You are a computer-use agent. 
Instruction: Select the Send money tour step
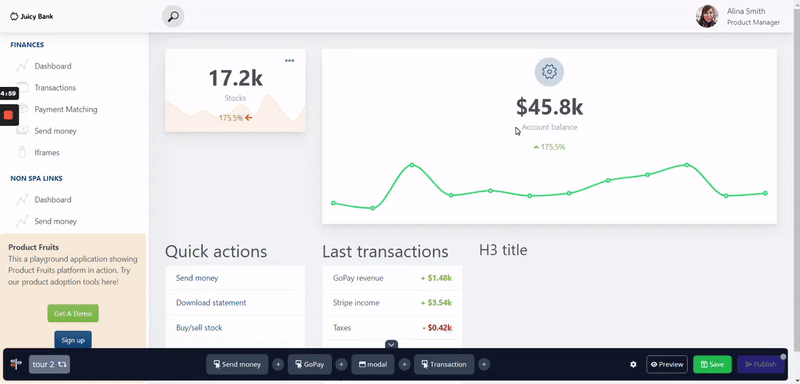click(x=237, y=364)
